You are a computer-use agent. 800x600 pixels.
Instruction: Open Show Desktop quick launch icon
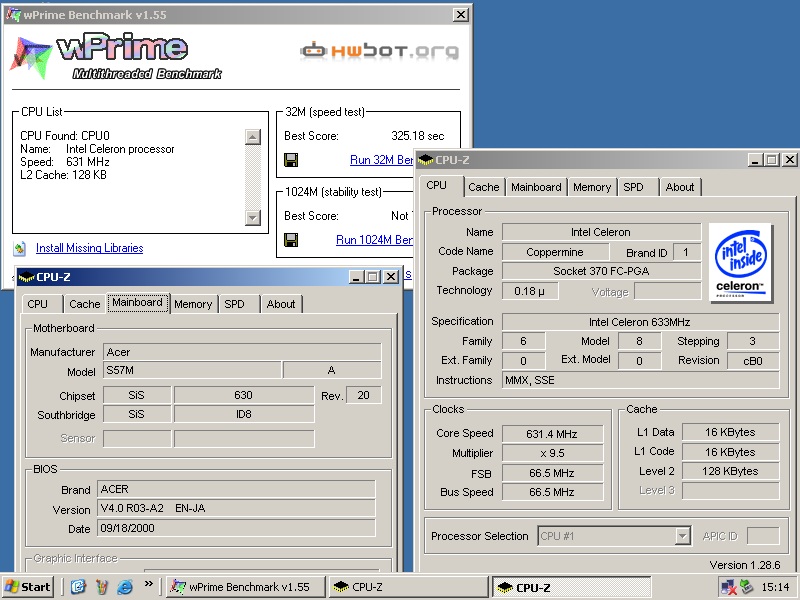click(78, 587)
